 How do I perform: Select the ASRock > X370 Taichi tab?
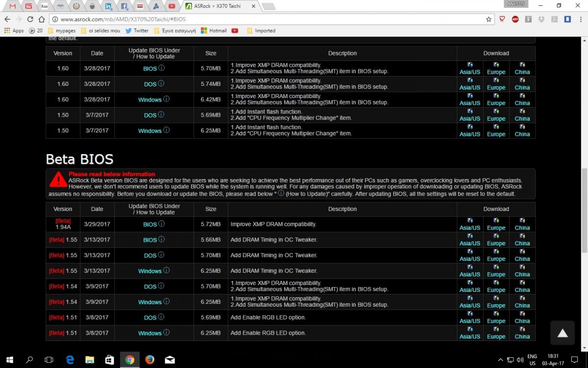point(220,6)
